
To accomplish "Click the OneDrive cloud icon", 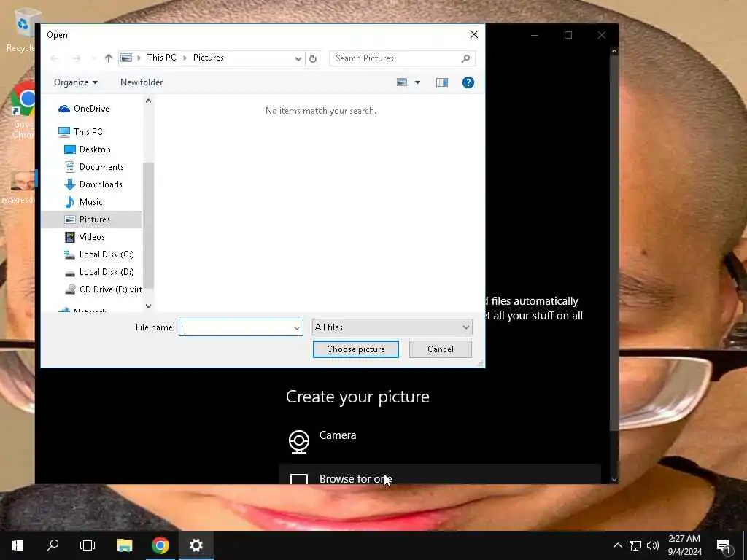I will pos(64,109).
